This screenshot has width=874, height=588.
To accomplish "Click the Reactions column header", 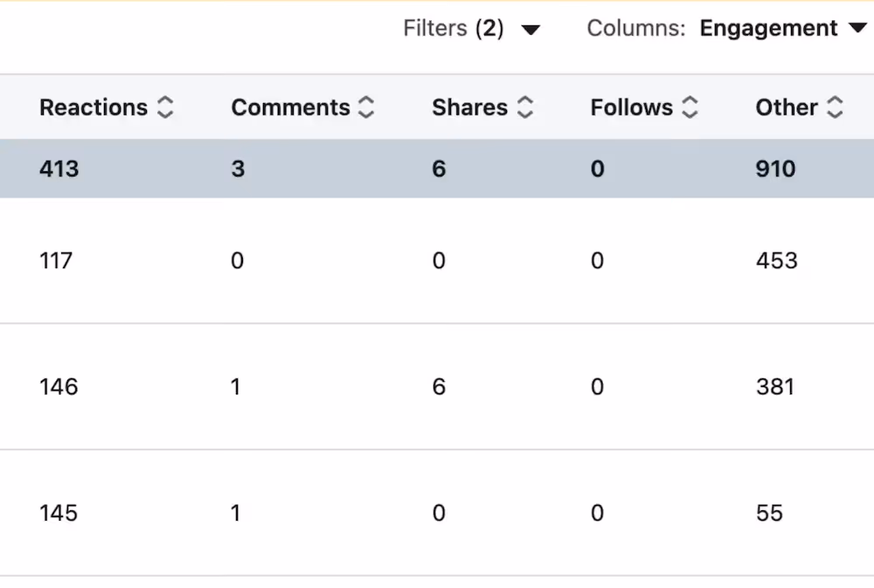I will (94, 107).
